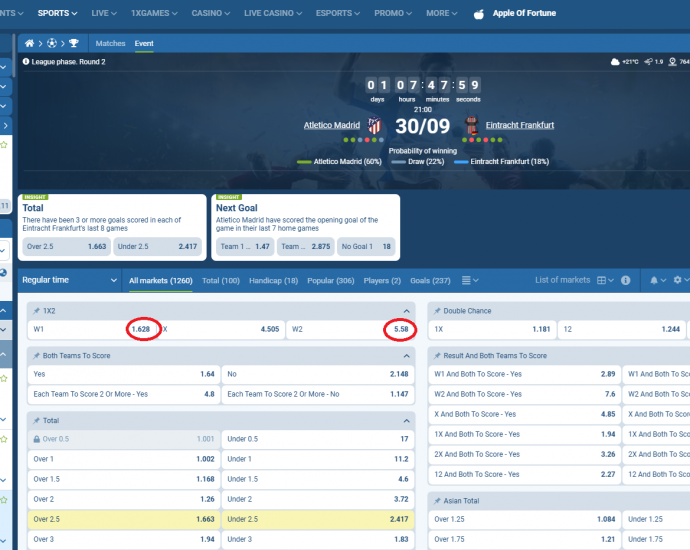Click the football icon in breadcrumb
This screenshot has width=690, height=550.
point(52,43)
